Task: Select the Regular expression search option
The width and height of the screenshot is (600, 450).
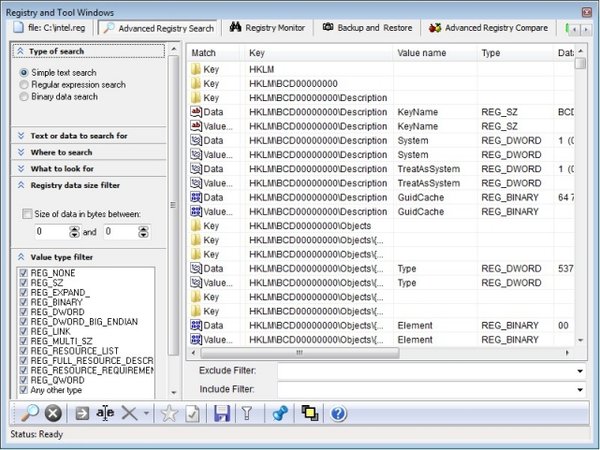Action: point(25,86)
